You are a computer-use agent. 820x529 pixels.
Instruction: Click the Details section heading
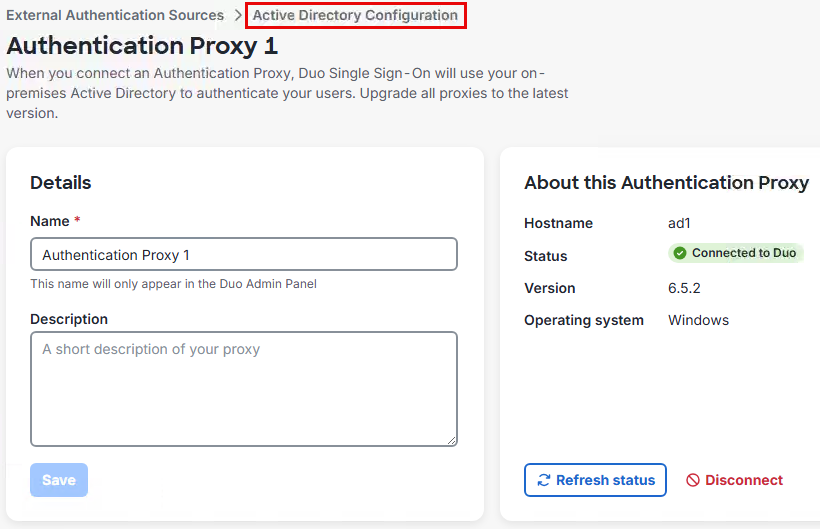click(x=61, y=183)
